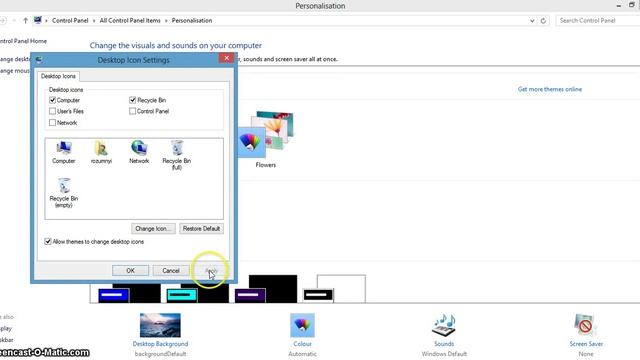This screenshot has height=360, width=640.
Task: Expand the address bar history dropdown
Action: click(532, 20)
